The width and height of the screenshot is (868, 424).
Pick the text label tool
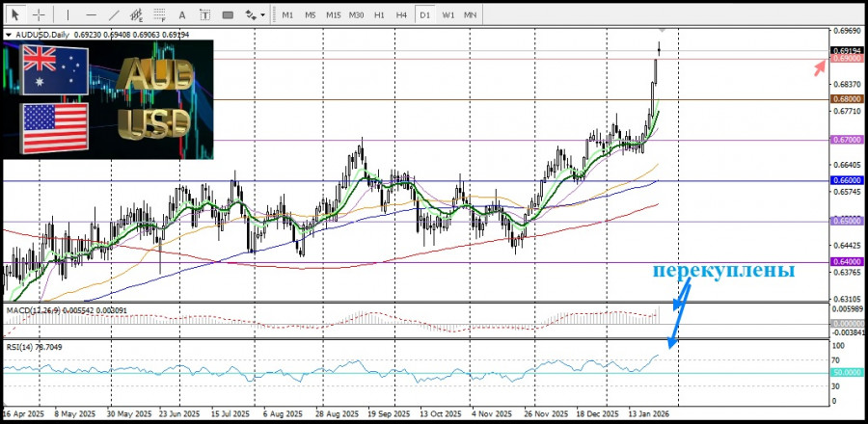pos(204,15)
